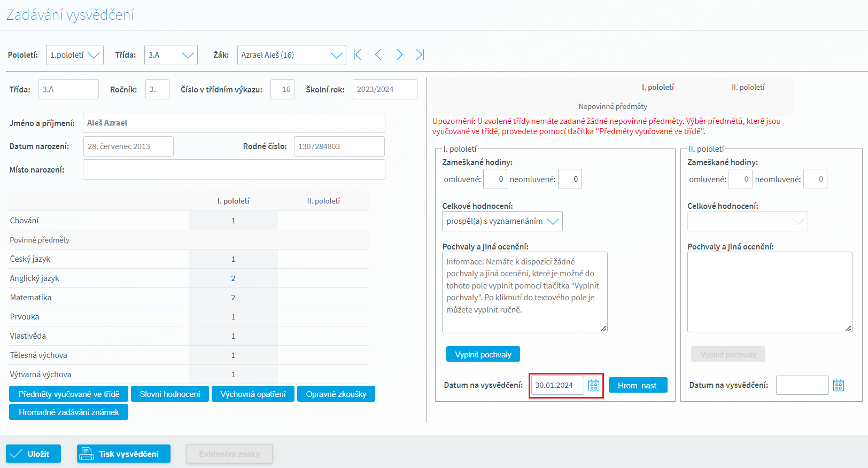868x468 pixels.
Task: Click II. pololetí Datum na vysvědčení field
Action: coord(802,385)
